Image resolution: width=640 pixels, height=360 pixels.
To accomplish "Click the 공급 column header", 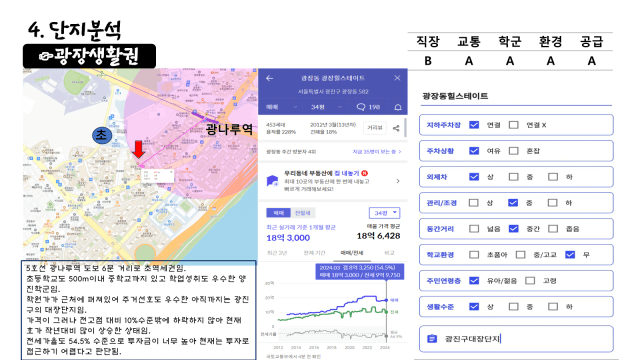I will (x=591, y=41).
